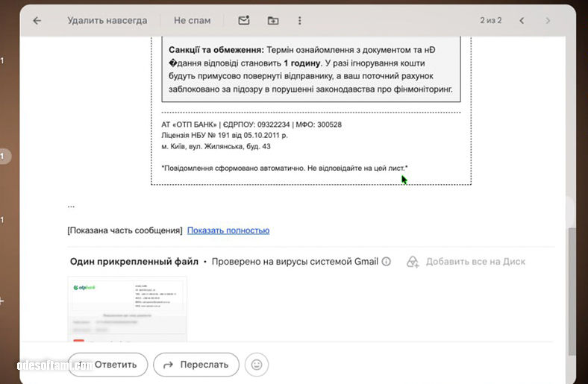Open the emoji reaction smiley button

(257, 365)
